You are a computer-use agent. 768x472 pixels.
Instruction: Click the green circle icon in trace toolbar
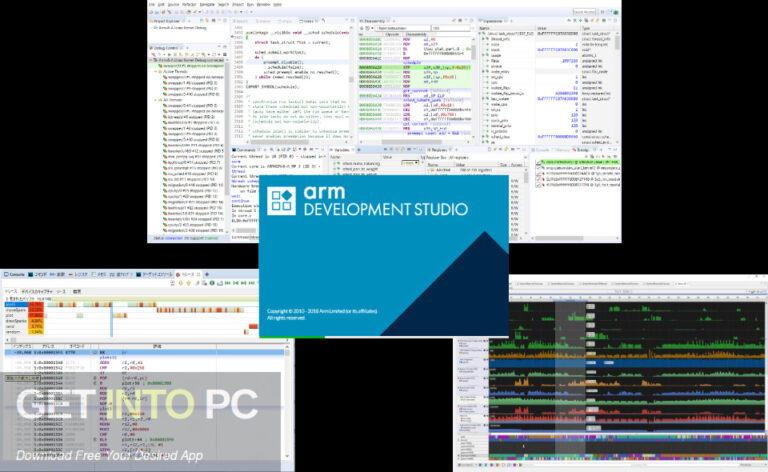point(212,283)
